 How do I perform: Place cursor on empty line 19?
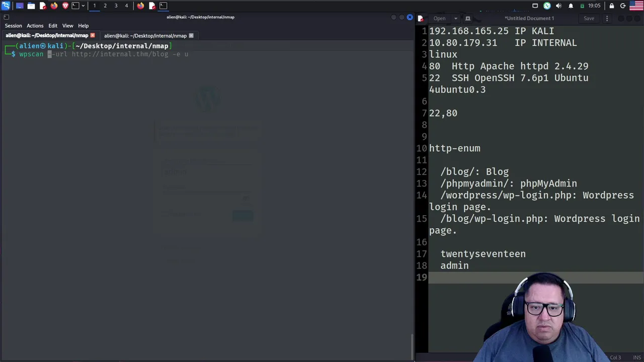536,278
